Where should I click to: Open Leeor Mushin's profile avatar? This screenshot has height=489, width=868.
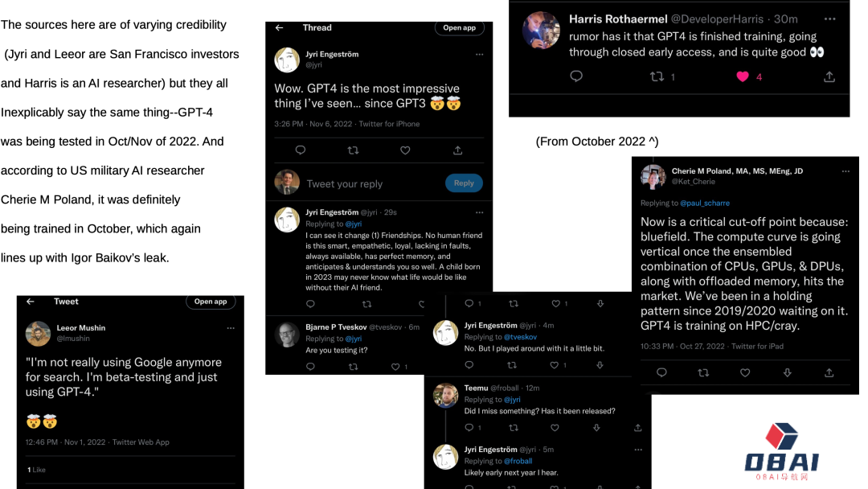[x=38, y=333]
